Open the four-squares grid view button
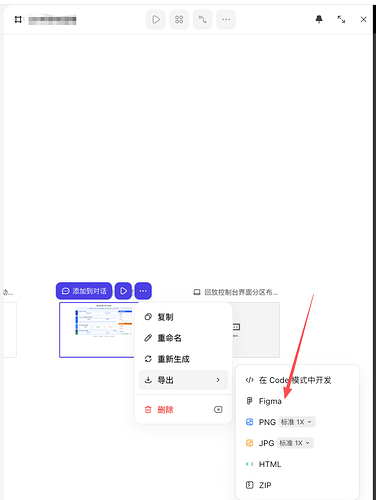The width and height of the screenshot is (376, 500). click(x=179, y=20)
